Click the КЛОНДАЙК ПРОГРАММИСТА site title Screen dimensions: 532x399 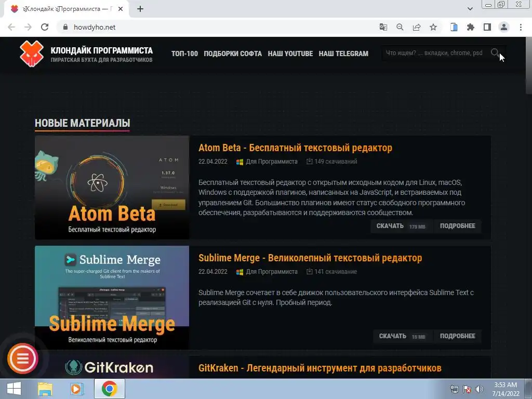[102, 50]
